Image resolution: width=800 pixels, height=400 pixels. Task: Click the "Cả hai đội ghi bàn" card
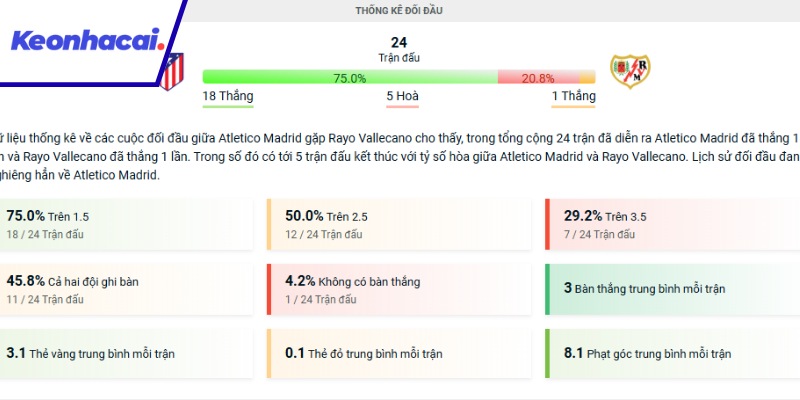coord(127,290)
